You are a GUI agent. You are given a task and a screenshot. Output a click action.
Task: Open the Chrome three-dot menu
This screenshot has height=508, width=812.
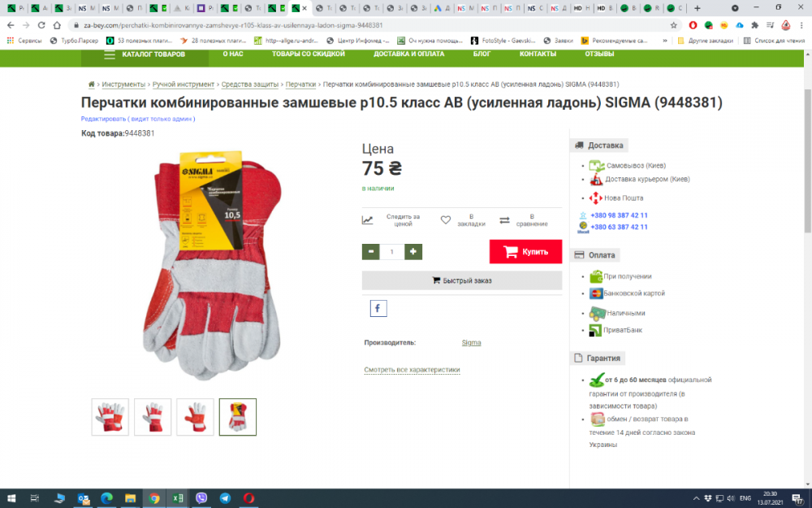pyautogui.click(x=801, y=25)
